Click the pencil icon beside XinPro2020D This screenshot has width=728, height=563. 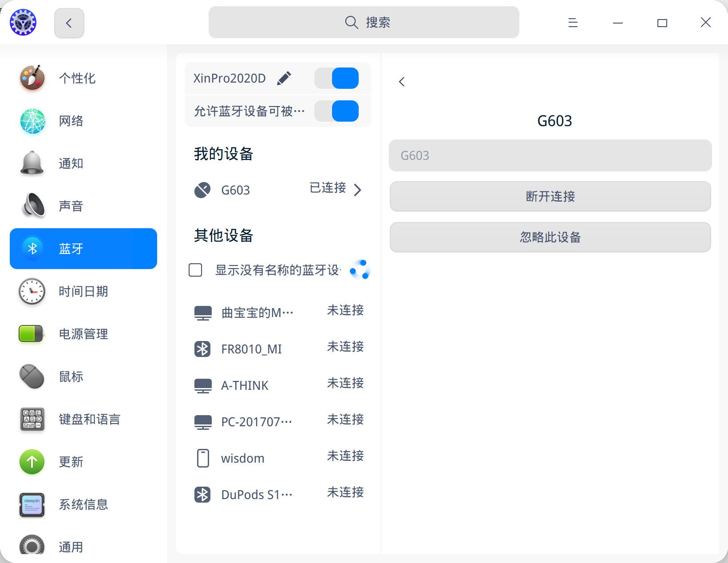coord(284,78)
